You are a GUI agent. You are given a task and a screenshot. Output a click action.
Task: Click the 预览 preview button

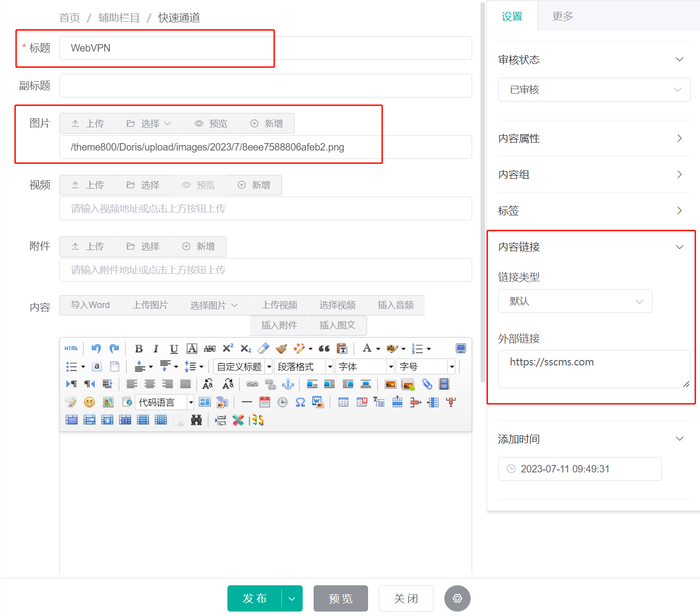(340, 598)
